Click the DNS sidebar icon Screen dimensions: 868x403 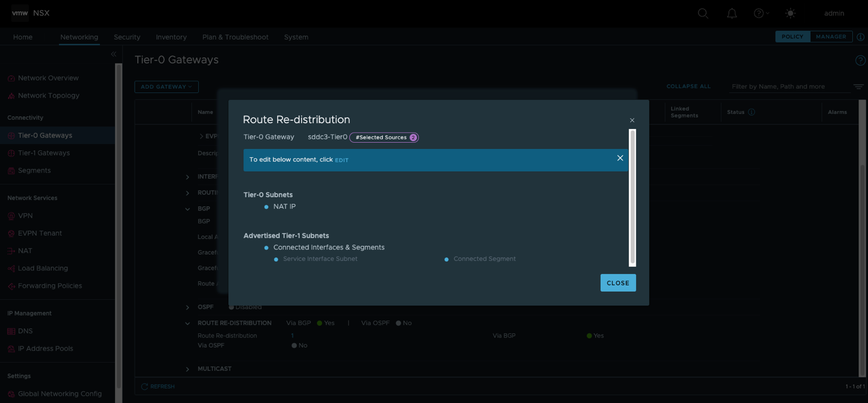11,331
